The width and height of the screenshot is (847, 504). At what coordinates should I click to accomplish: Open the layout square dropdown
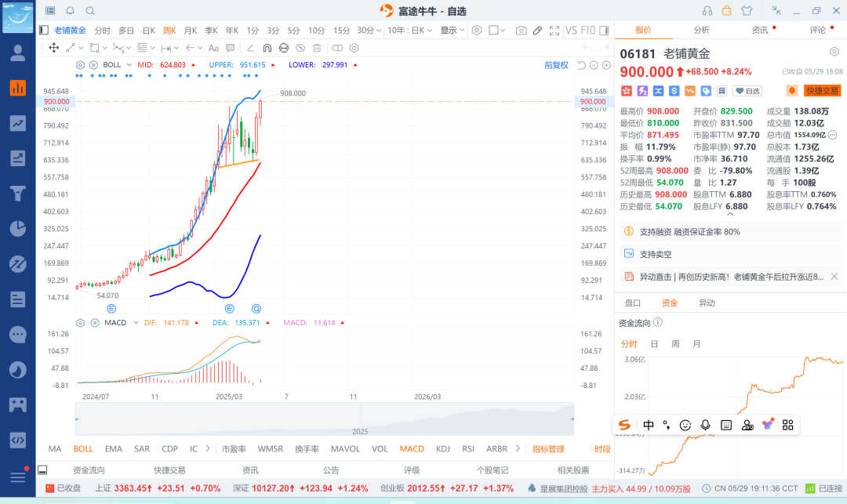(x=496, y=31)
